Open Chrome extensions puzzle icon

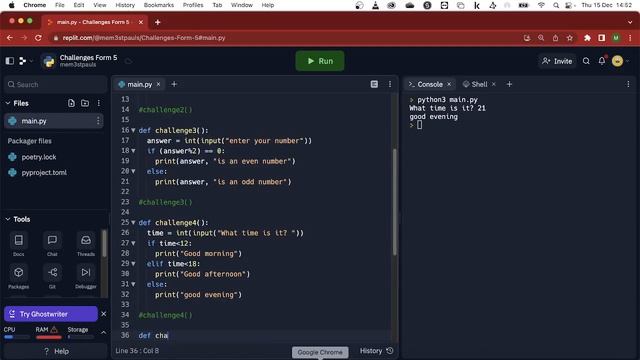pos(587,38)
